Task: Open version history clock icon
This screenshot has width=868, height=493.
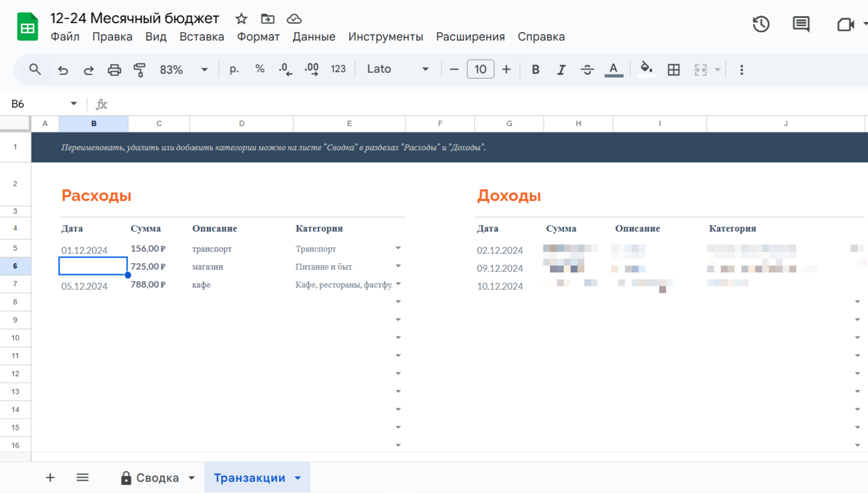Action: click(x=761, y=24)
